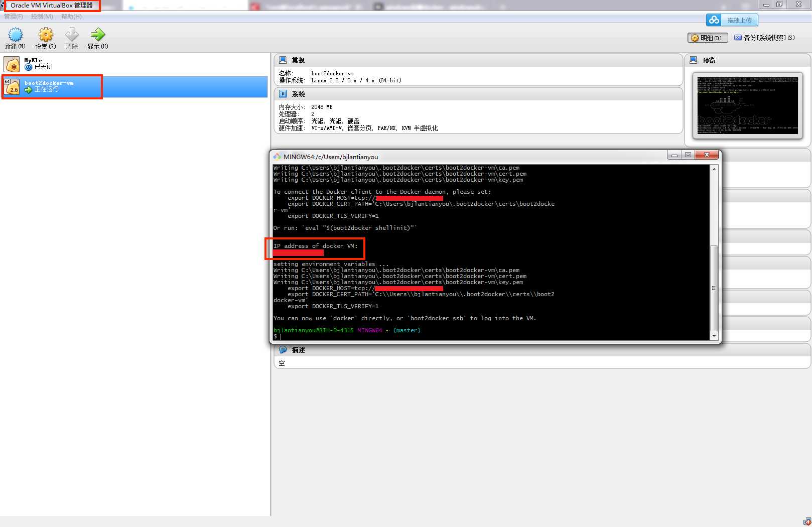Image resolution: width=812 pixels, height=527 pixels.
Task: Open the 控制(M) menu
Action: pos(42,17)
